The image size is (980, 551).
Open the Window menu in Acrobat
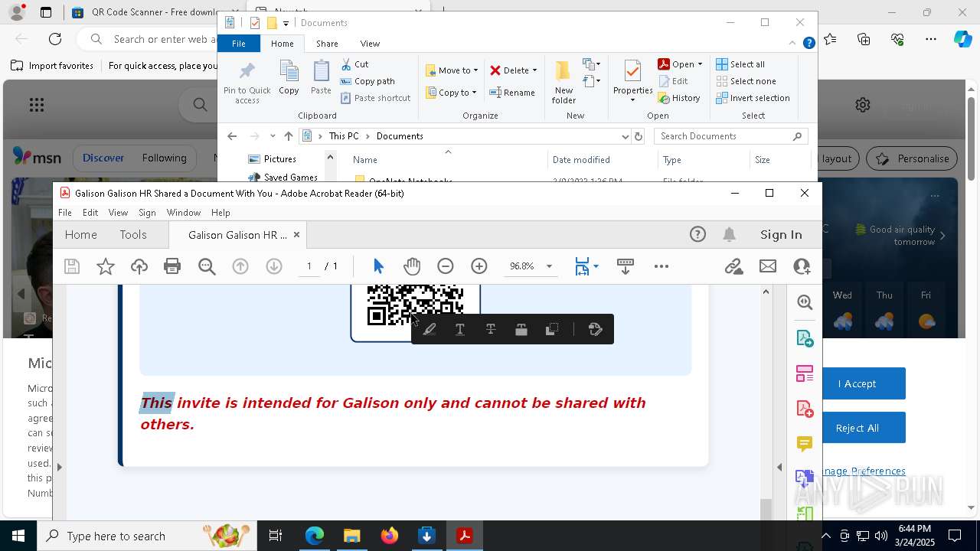click(x=184, y=213)
